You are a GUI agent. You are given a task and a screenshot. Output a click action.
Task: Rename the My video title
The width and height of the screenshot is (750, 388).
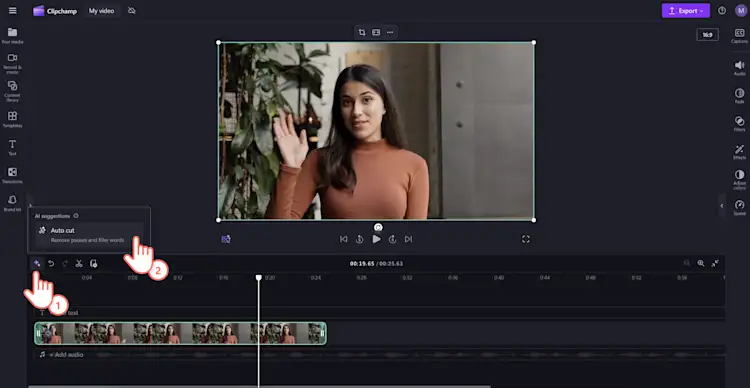pos(101,11)
